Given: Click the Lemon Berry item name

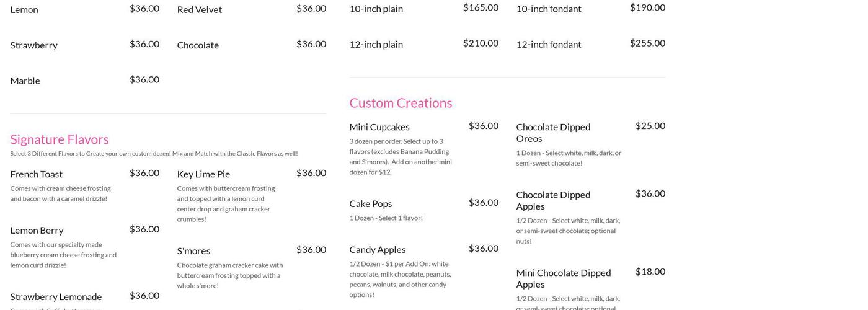Looking at the screenshot, I should coord(37,230).
